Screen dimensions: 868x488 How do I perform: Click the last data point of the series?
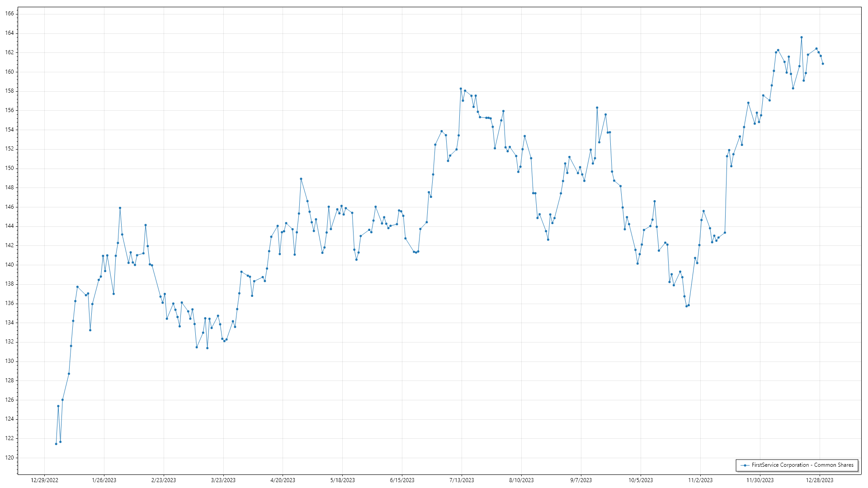[x=823, y=64]
